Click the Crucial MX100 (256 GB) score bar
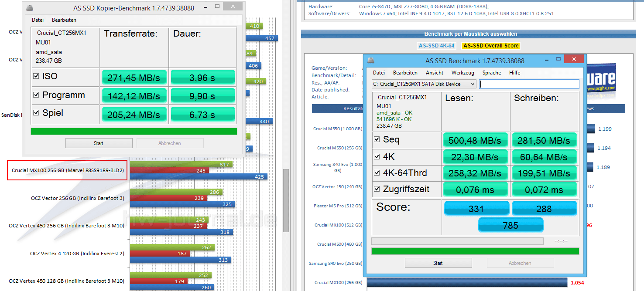 (467, 283)
